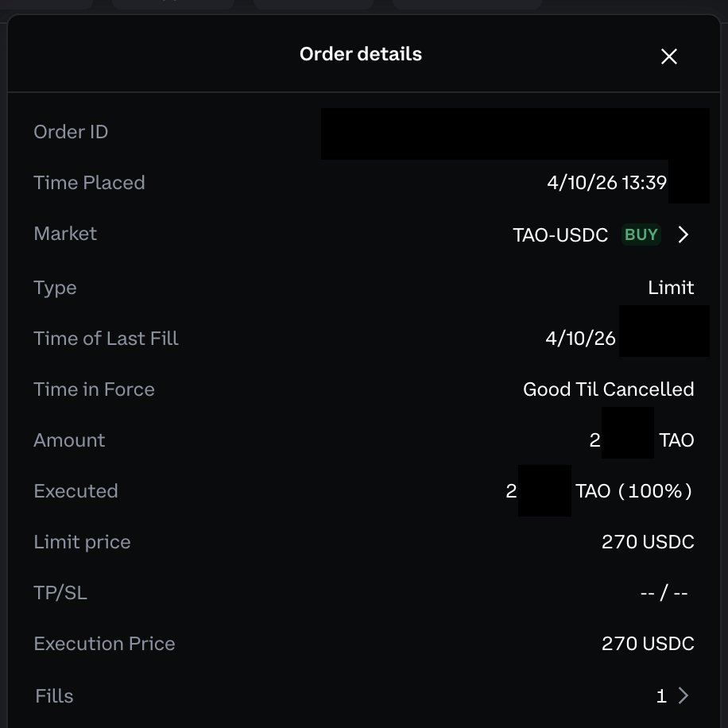Image resolution: width=728 pixels, height=728 pixels.
Task: Click the Fills count number 1
Action: [660, 696]
